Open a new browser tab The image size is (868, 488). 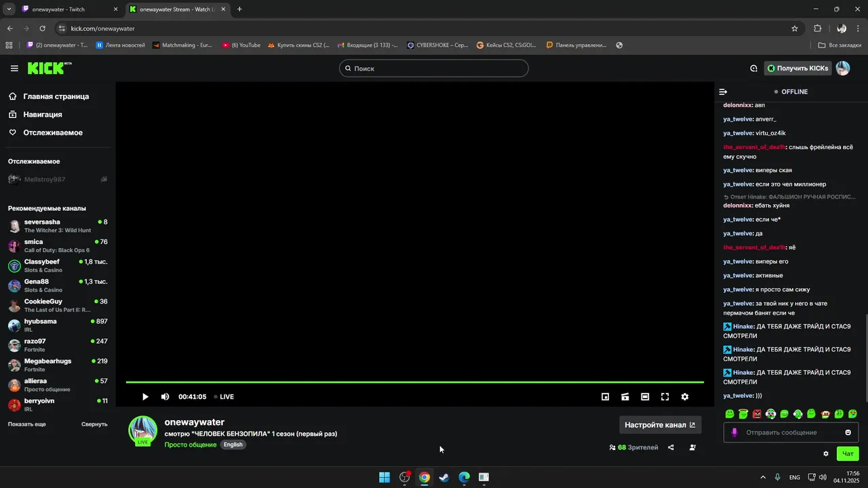tap(239, 9)
